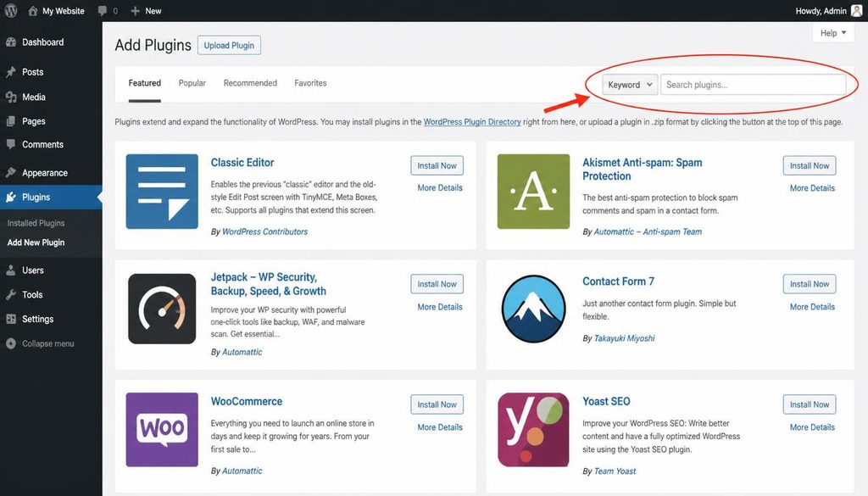Click the Dashboard gauge icon in sidebar

(x=10, y=42)
